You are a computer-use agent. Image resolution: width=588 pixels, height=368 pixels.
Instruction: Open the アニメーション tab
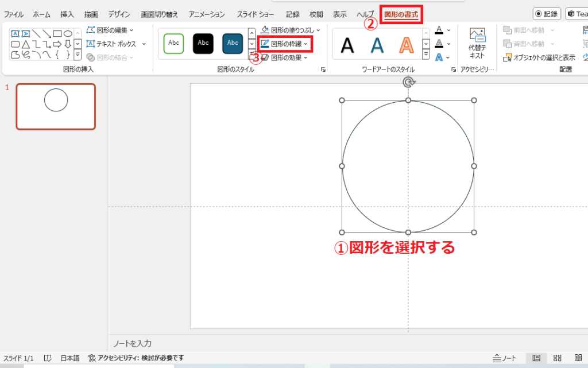tap(207, 14)
